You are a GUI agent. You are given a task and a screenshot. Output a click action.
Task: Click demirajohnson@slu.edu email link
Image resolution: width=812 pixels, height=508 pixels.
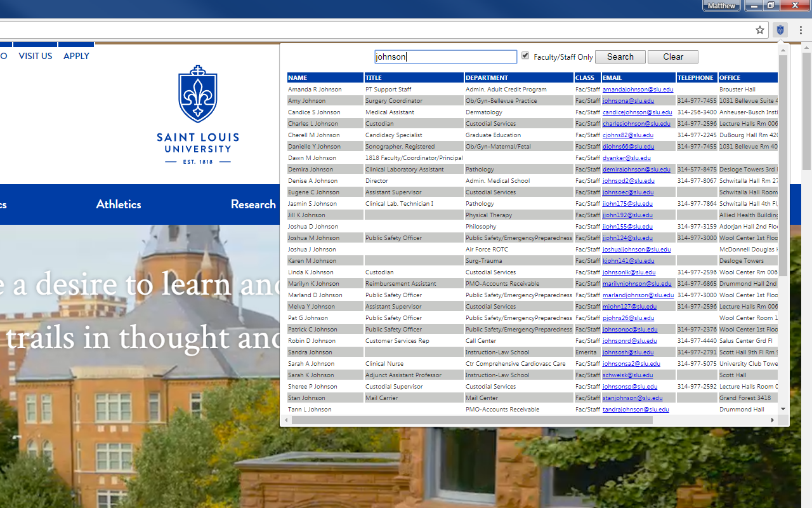point(636,170)
